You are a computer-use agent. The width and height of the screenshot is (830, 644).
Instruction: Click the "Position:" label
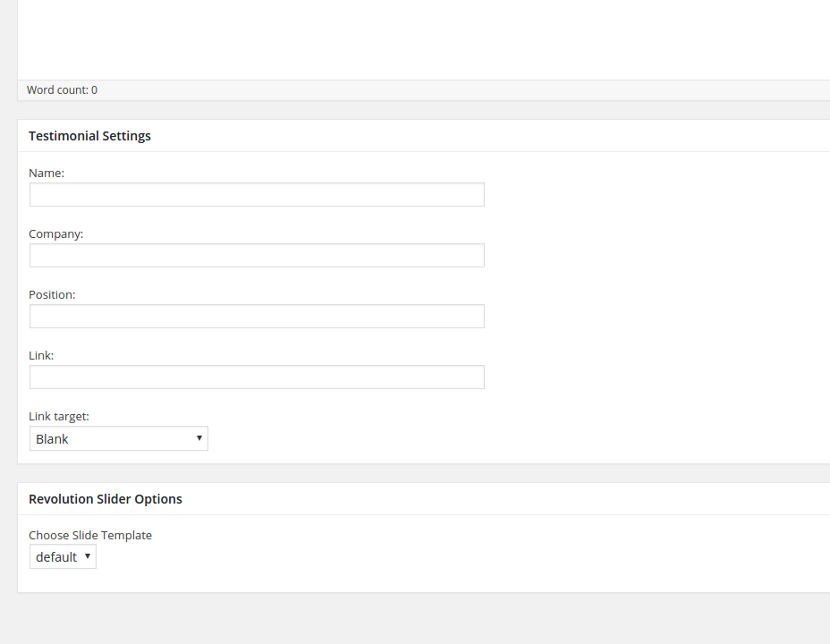[x=52, y=295]
